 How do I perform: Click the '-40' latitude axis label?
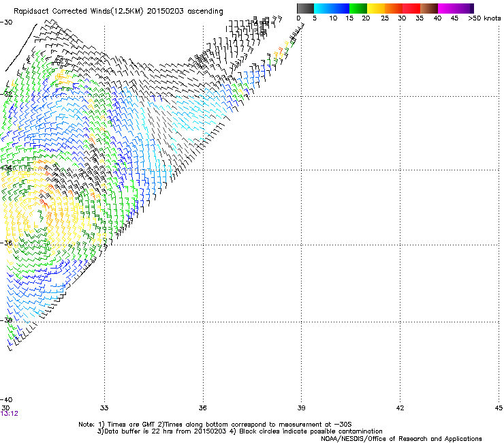[6, 399]
